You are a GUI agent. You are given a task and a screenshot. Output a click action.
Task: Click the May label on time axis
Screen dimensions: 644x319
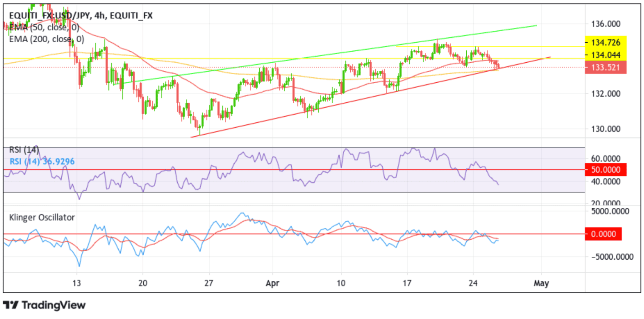tap(541, 283)
